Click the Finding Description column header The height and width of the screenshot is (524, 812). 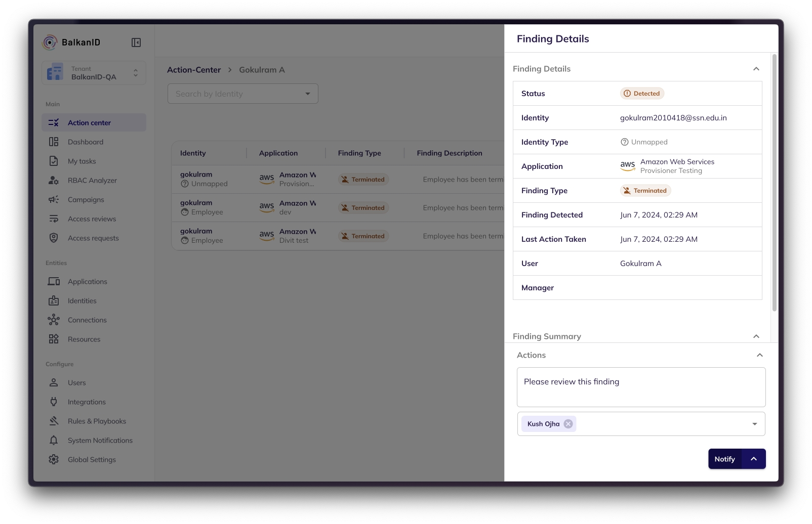450,153
